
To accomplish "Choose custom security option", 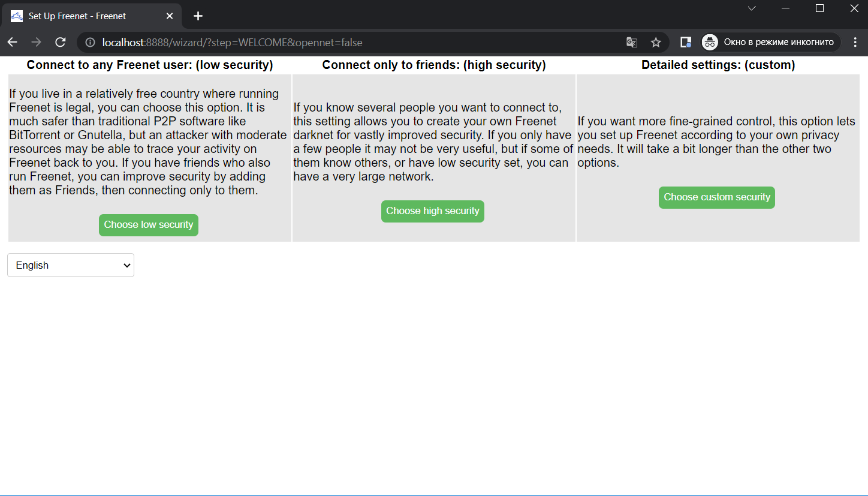I will [x=717, y=197].
